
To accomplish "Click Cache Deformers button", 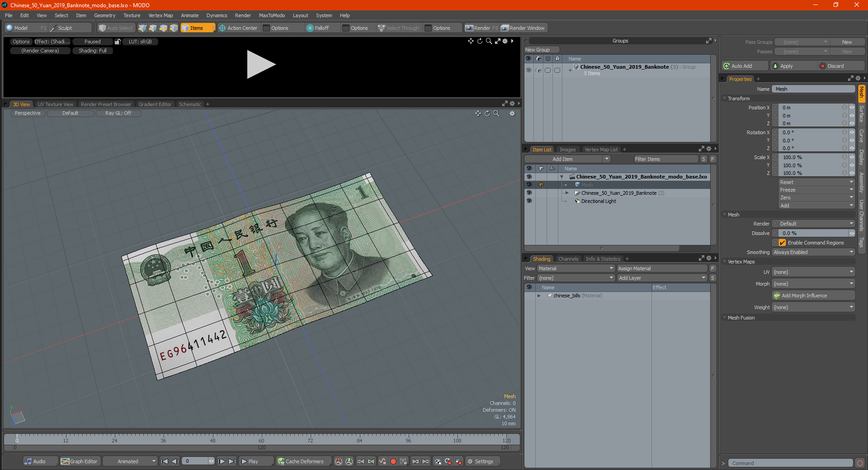I will tap(303, 461).
